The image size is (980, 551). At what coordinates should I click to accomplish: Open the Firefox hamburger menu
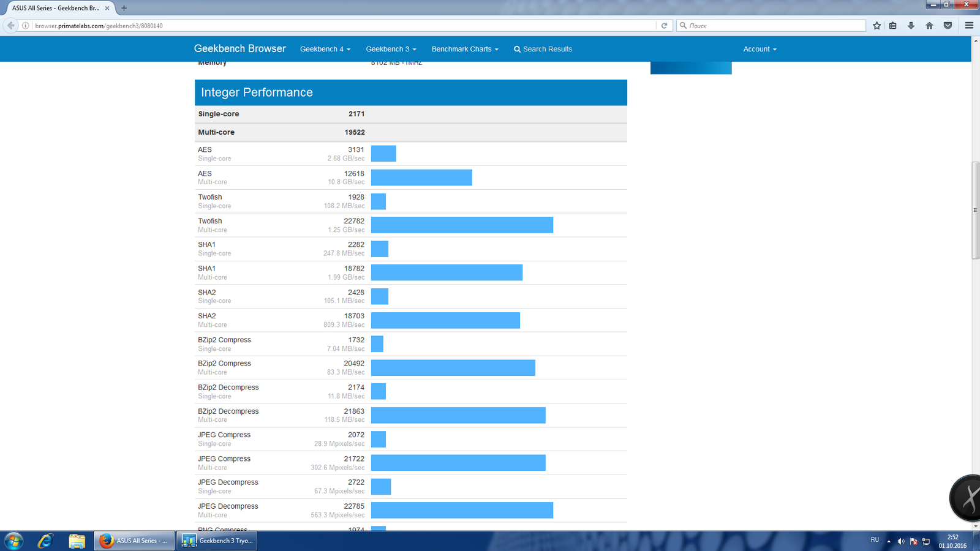click(969, 26)
